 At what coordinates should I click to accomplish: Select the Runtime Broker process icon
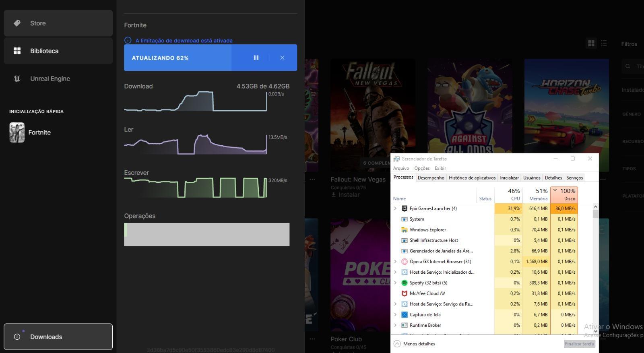pos(405,325)
